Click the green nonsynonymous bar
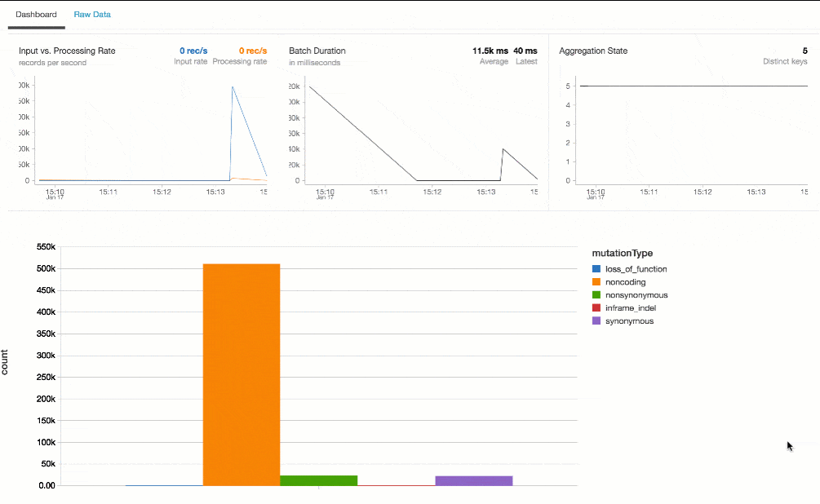The image size is (820, 504). pos(318,480)
